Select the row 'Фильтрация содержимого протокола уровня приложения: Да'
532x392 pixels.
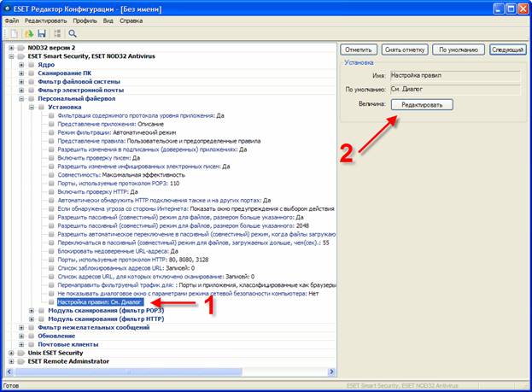tap(141, 116)
